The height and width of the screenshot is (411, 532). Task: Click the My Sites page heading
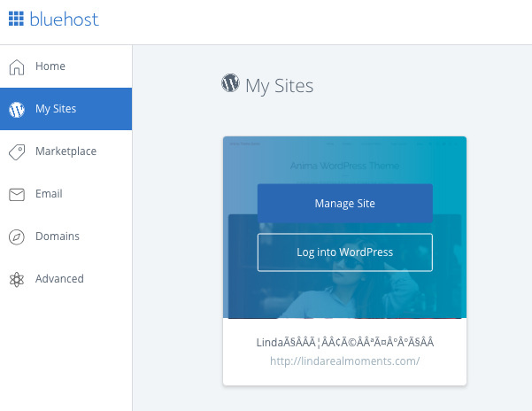[x=279, y=86]
